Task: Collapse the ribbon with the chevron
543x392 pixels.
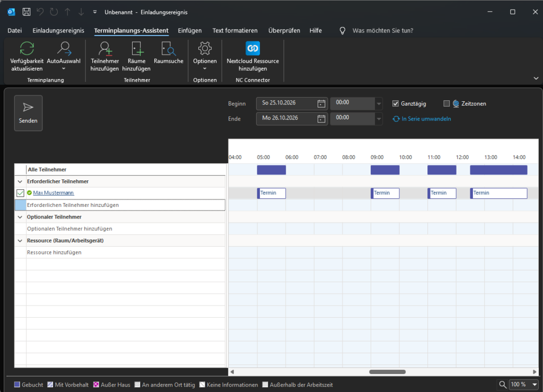Action: click(x=536, y=79)
